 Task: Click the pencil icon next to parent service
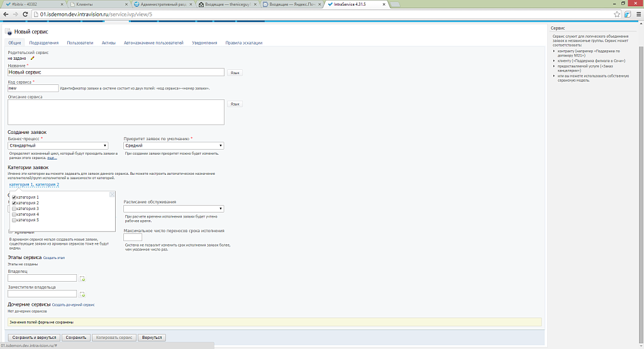pos(33,58)
